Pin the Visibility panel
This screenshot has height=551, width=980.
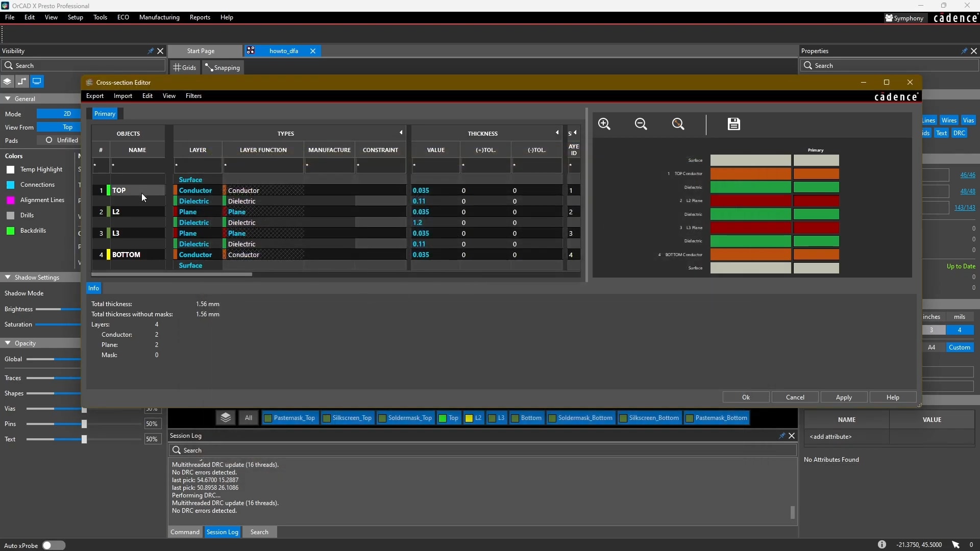tap(151, 51)
